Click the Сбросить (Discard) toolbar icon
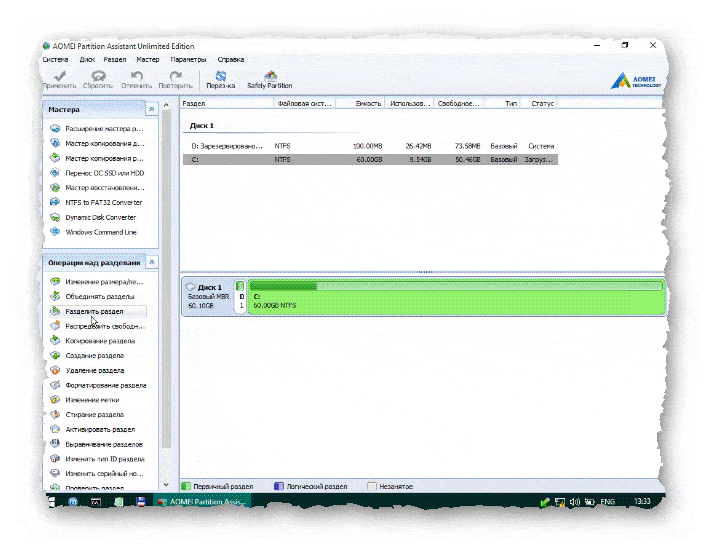Image resolution: width=704 pixels, height=544 pixels. coord(98,80)
